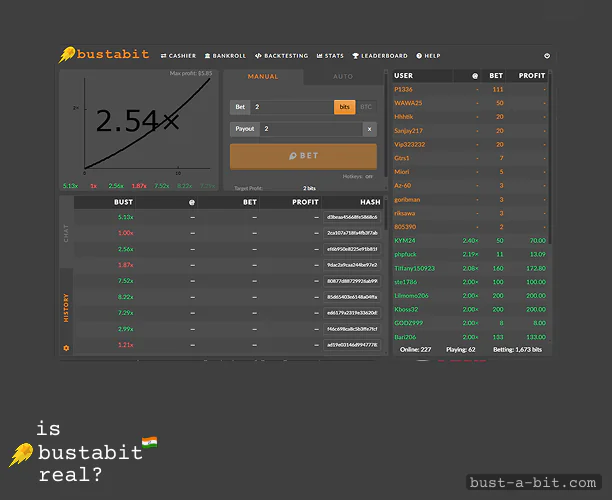The height and width of the screenshot is (500, 612).
Task: Click the Betting: 1,673 bits status text
Action: pyautogui.click(x=518, y=350)
